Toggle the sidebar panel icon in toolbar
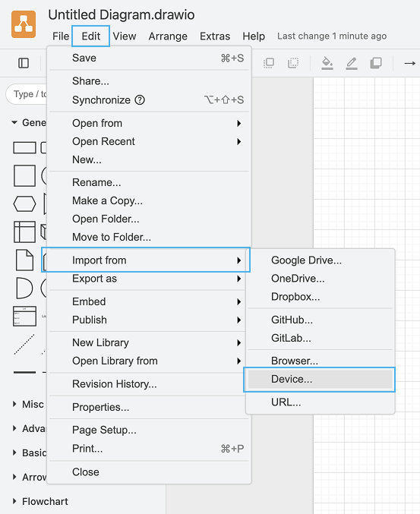 click(x=24, y=63)
